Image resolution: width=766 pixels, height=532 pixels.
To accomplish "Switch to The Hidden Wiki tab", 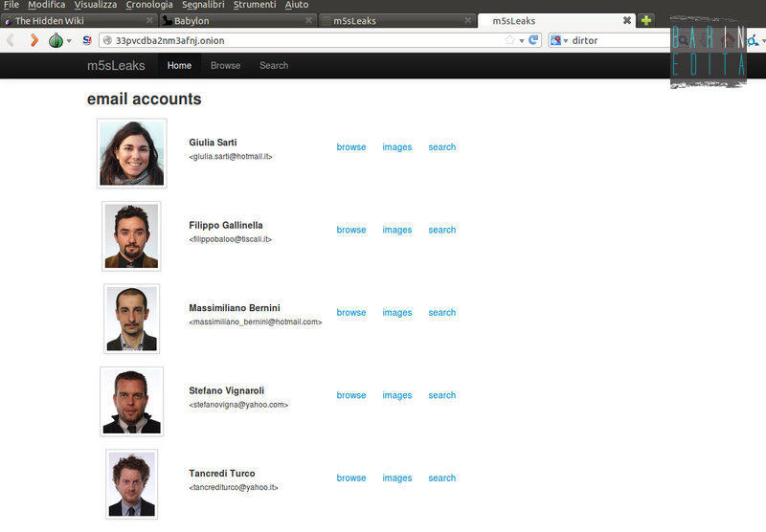I will [x=79, y=20].
